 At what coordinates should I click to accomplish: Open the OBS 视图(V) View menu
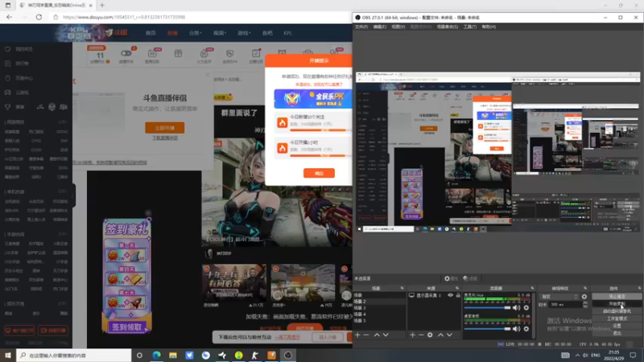(398, 27)
